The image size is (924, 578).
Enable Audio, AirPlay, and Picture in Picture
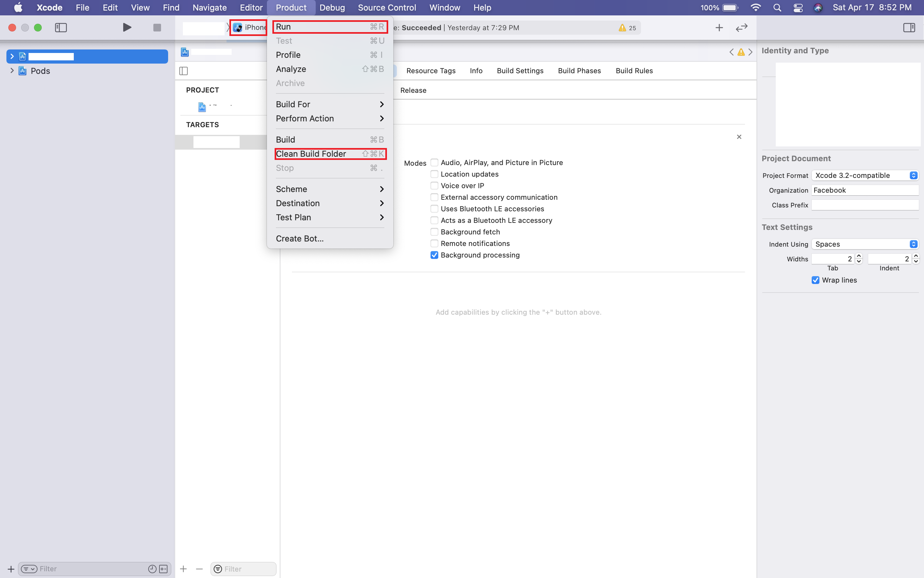(x=434, y=162)
